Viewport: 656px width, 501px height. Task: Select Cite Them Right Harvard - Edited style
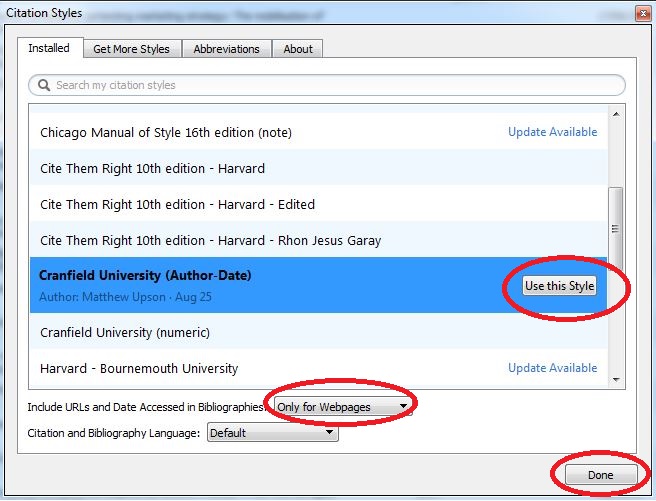[177, 204]
